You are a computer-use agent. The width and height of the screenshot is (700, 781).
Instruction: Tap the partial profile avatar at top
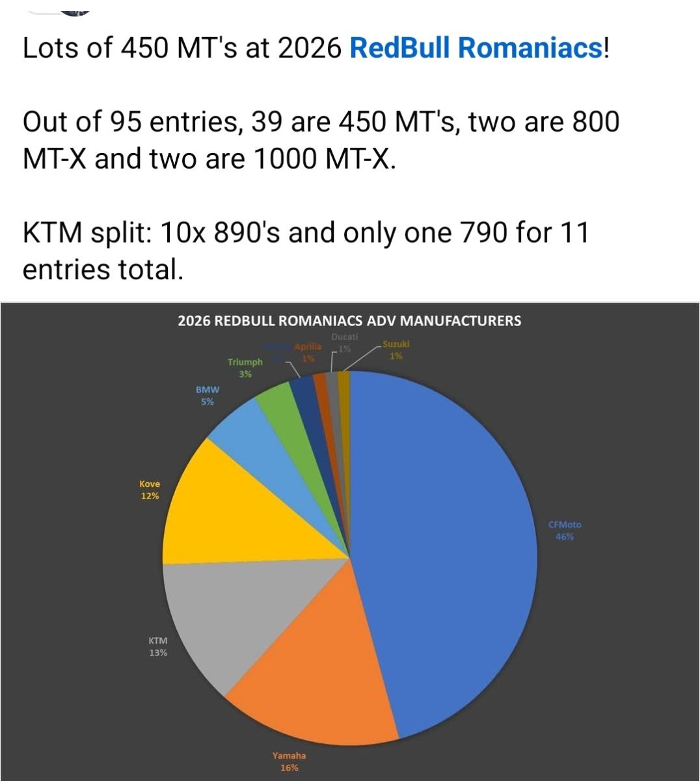(x=72, y=7)
